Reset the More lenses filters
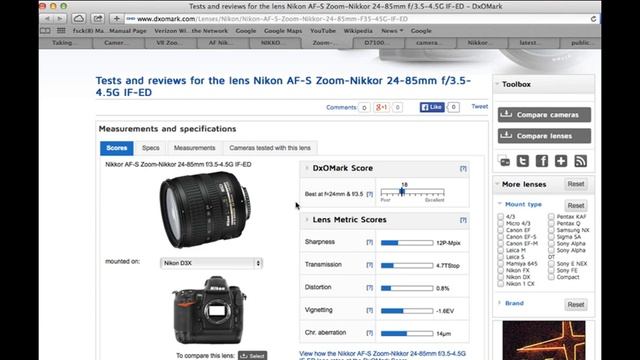 pos(576,184)
